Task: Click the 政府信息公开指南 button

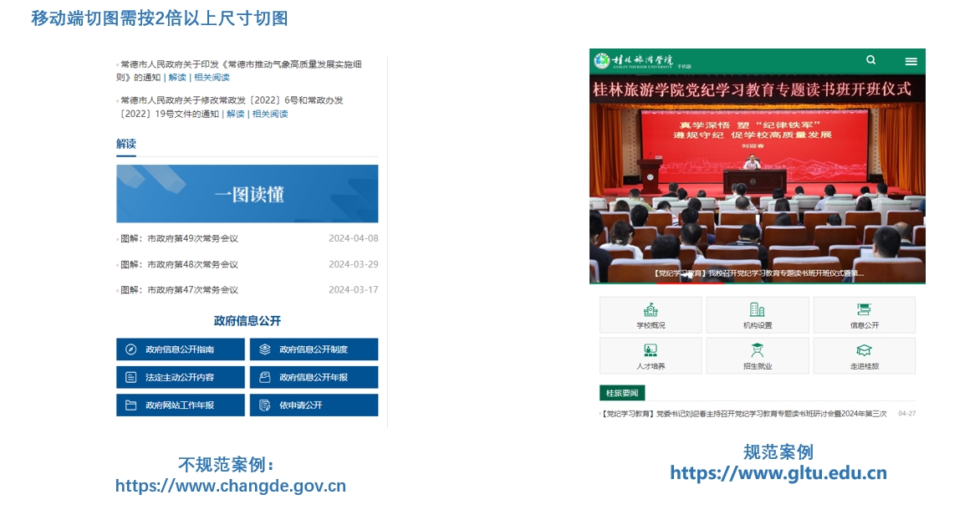Action: click(180, 349)
